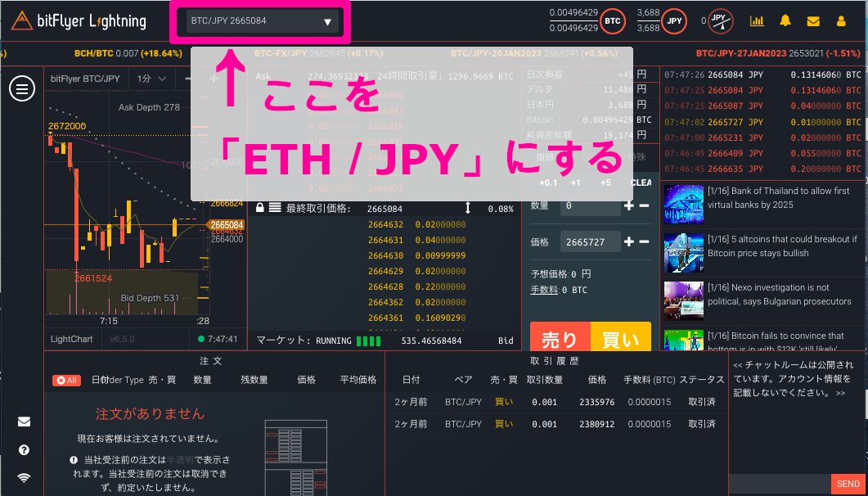The image size is (868, 496).
Task: Click the 07:47:02 execution row at 2665727
Action: 762,120
